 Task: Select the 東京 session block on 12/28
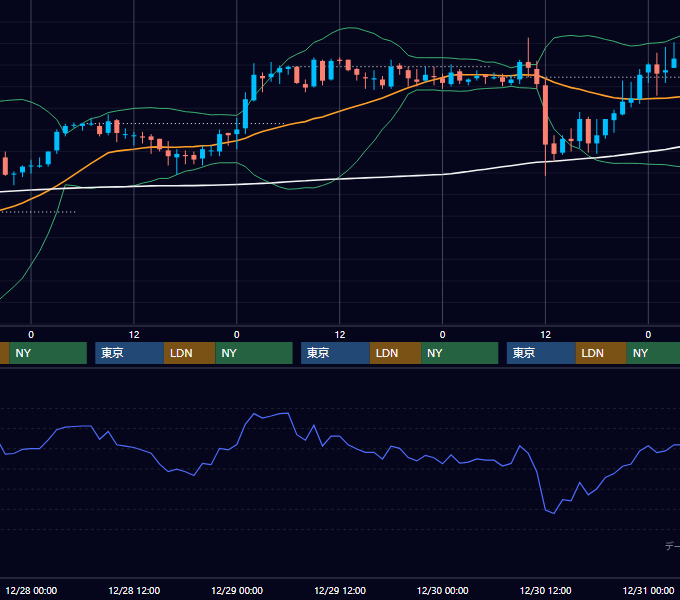pos(129,353)
